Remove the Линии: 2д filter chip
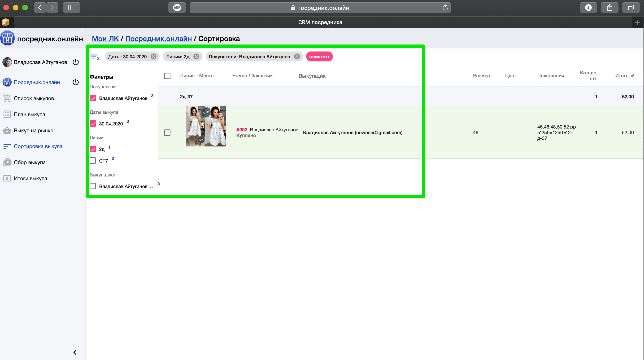Viewport: 644px width, 360px height. click(196, 57)
